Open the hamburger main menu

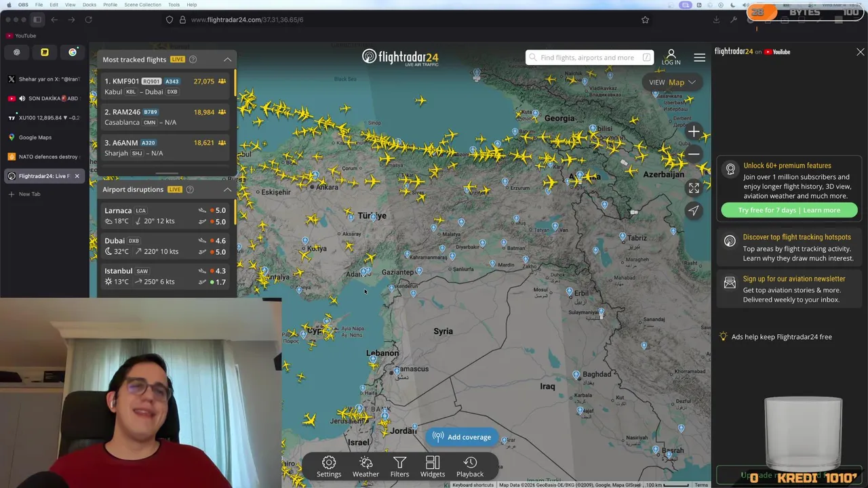tap(699, 58)
